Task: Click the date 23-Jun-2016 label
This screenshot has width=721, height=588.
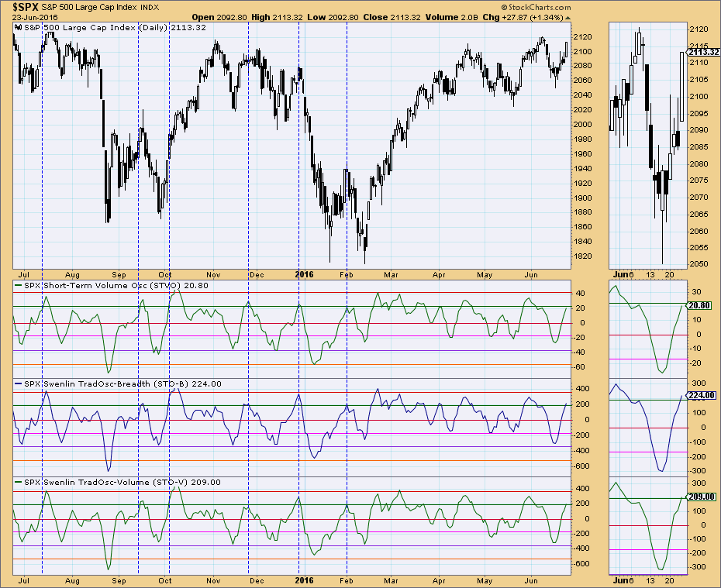Action: coord(35,18)
